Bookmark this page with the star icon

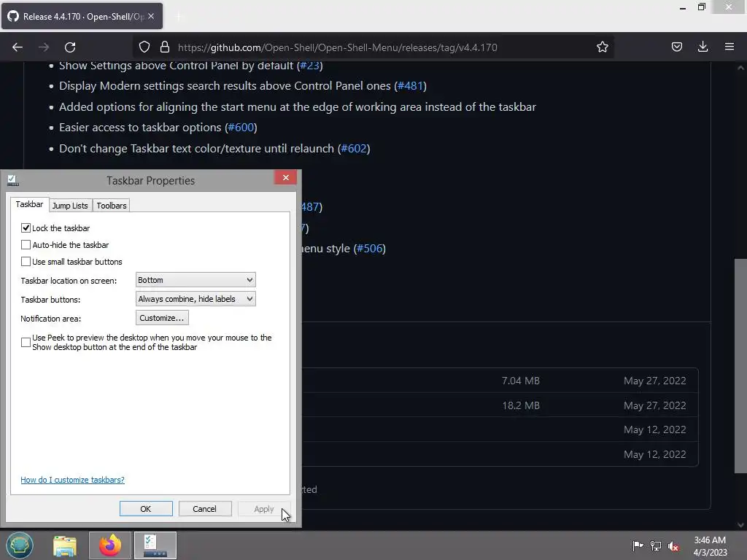602,47
